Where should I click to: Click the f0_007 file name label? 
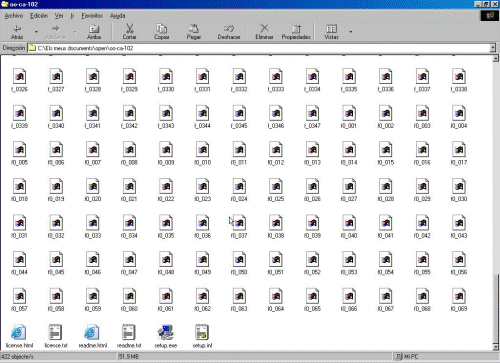tap(93, 162)
